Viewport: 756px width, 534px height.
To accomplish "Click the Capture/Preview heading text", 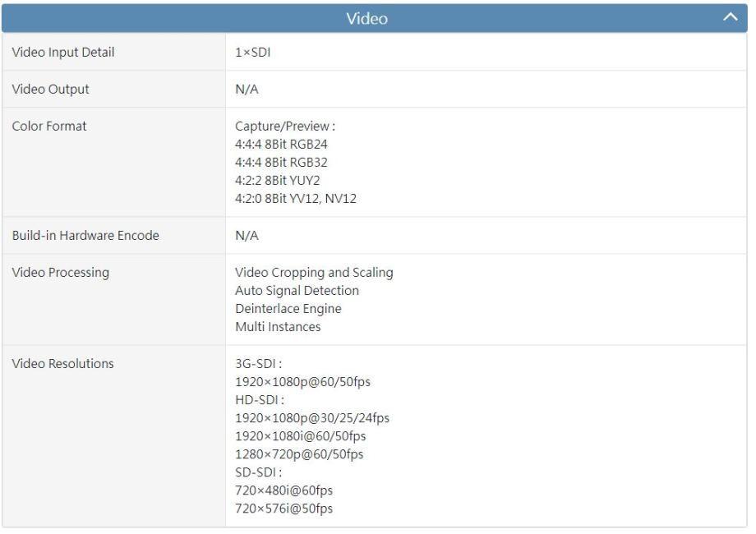I will (274, 127).
